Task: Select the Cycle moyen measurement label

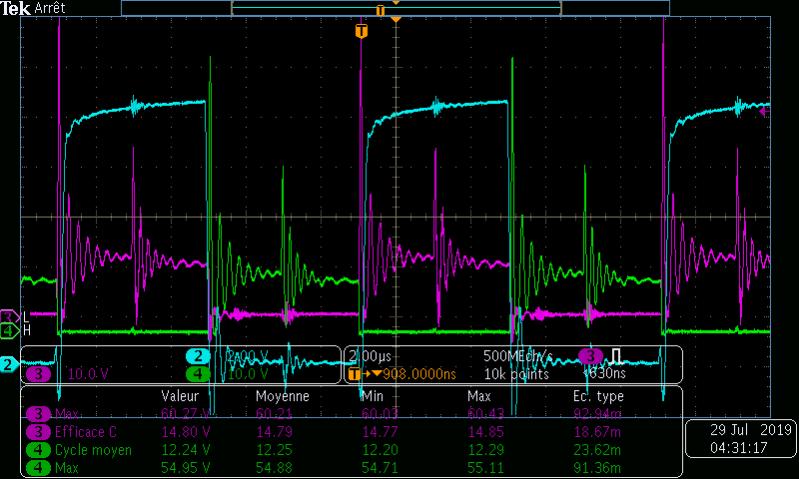Action: (x=93, y=450)
